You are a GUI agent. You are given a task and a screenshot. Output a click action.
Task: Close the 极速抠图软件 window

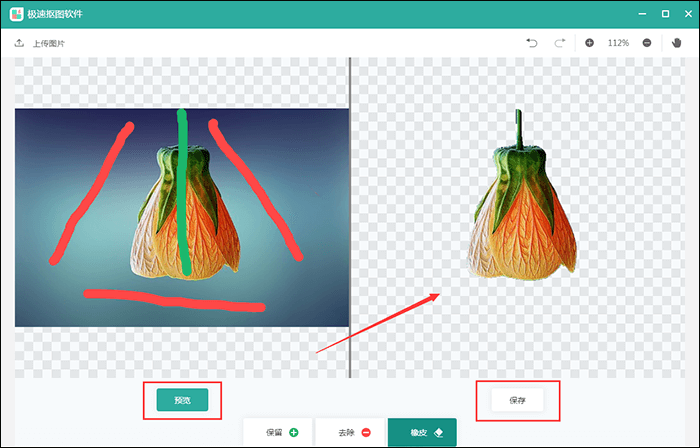[x=688, y=14]
